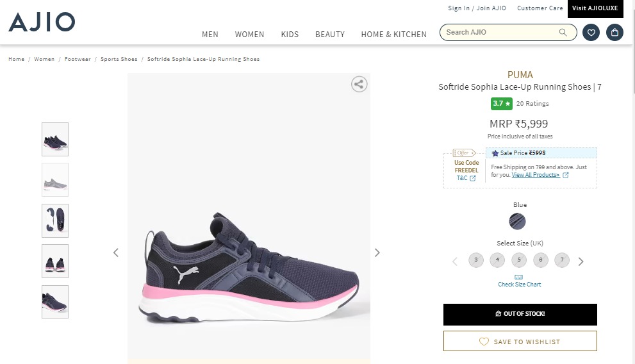Open the wishlist heart icon in header
Screen dimensions: 635x364
coord(591,32)
